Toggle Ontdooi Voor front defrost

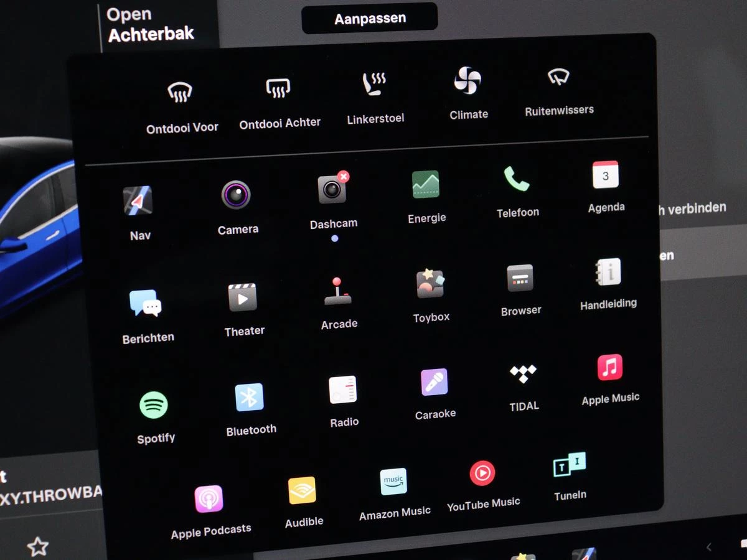tap(180, 93)
